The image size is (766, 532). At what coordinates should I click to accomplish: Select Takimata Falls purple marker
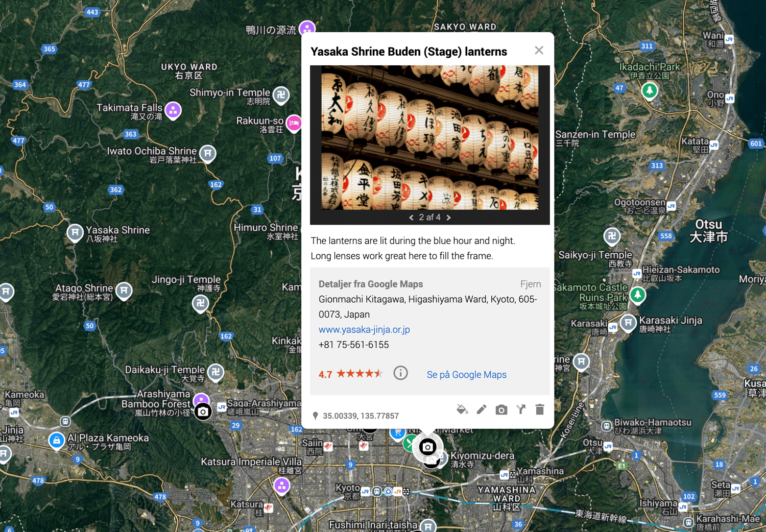coord(173,110)
